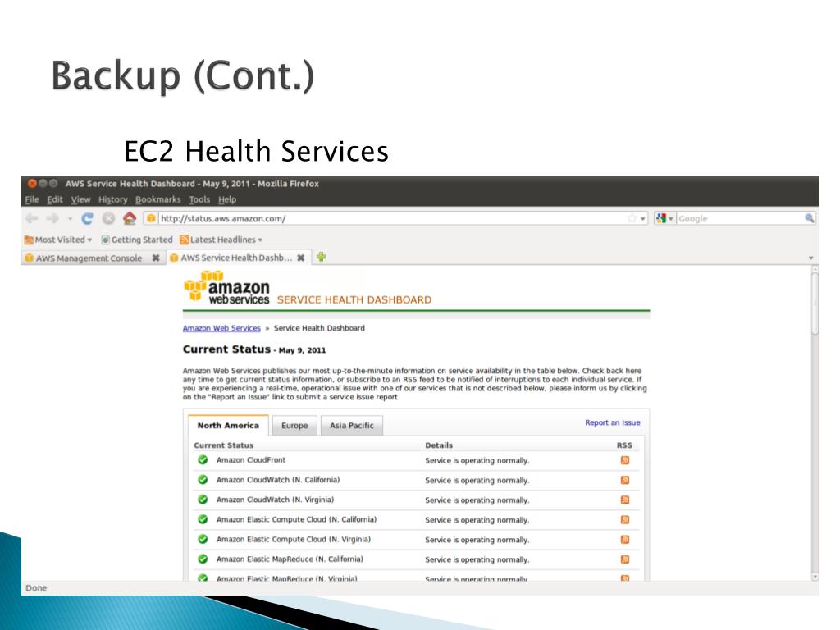Screen dimensions: 840x630
Task: Switch to the Europe region tab
Action: (294, 426)
